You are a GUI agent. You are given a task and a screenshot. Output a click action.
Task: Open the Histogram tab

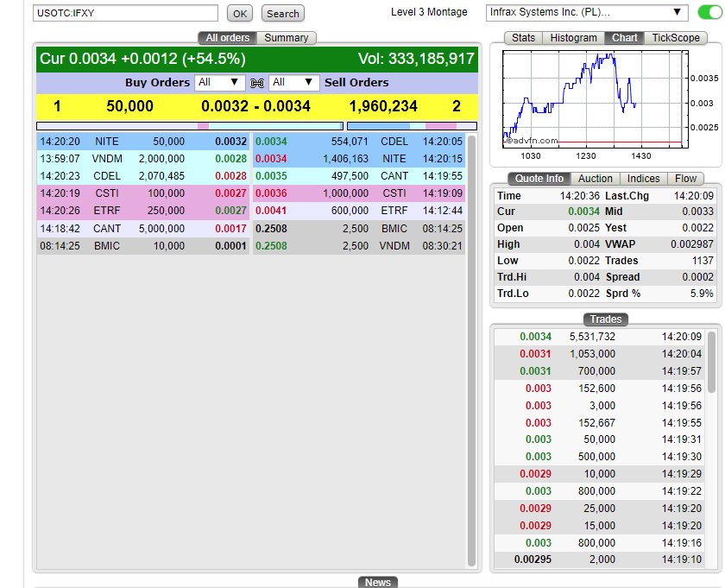click(573, 38)
